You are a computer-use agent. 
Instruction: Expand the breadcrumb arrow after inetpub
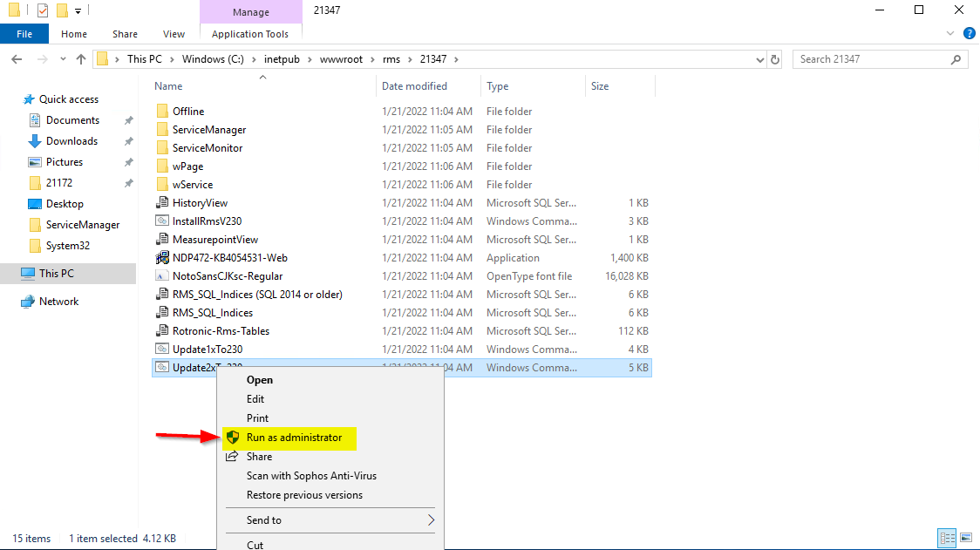coord(310,59)
